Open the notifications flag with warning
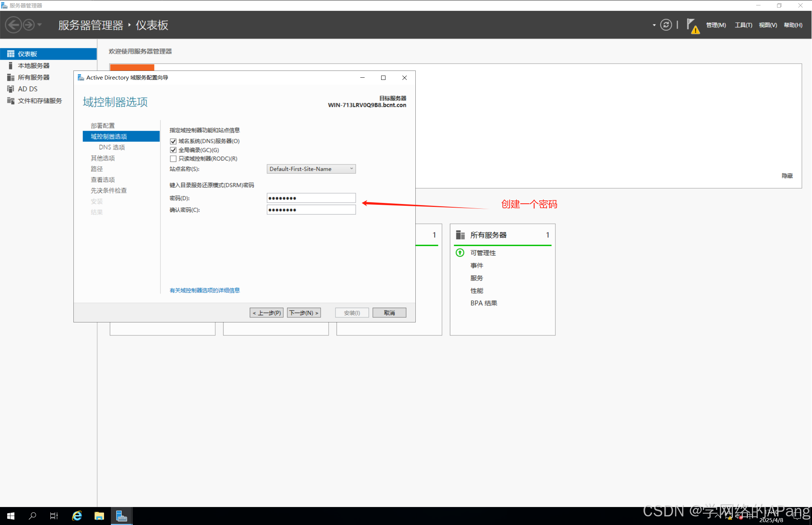This screenshot has height=525, width=812. tap(692, 26)
